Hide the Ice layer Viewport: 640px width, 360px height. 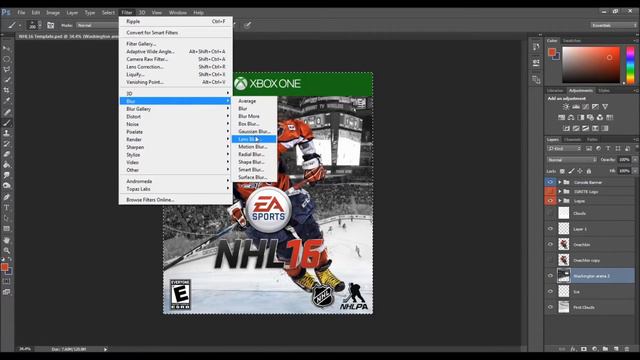point(550,291)
